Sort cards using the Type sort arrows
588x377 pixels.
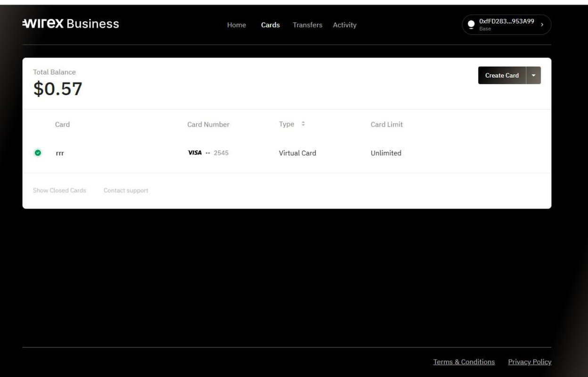tap(303, 124)
